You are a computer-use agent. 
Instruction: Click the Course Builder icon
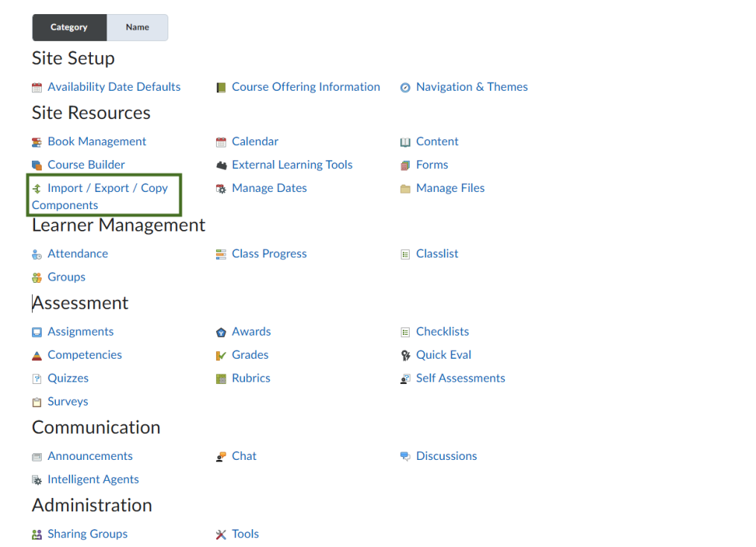[36, 165]
